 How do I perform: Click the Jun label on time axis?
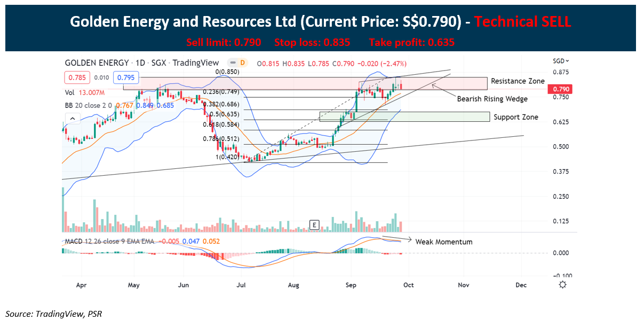coord(184,285)
